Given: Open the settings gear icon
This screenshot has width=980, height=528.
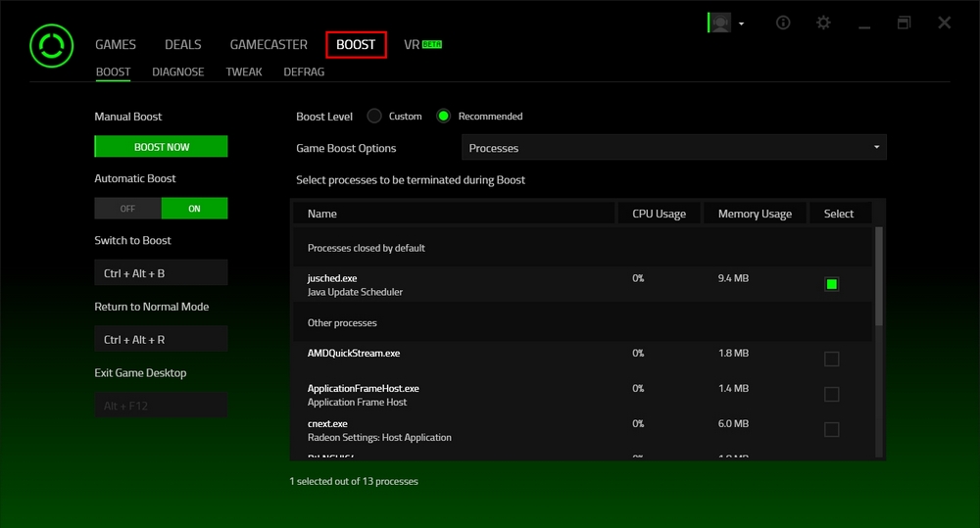Looking at the screenshot, I should click(823, 23).
